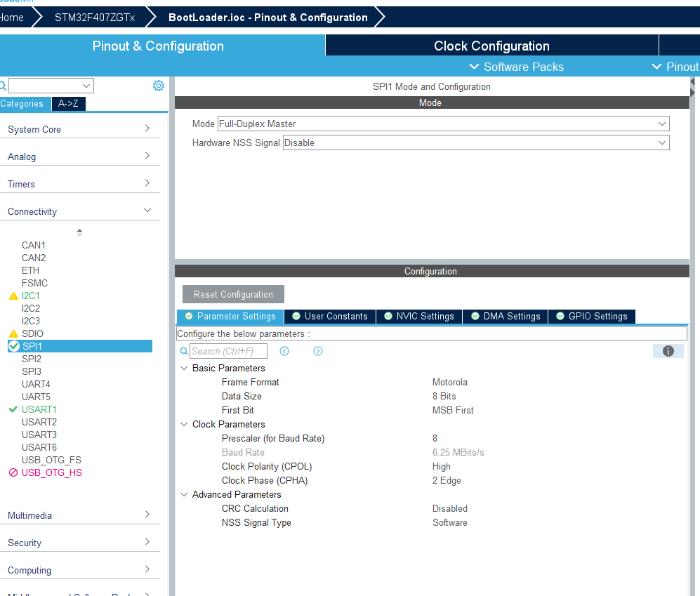Click the I2C1 warning triangle icon
The image size is (700, 596).
(14, 296)
